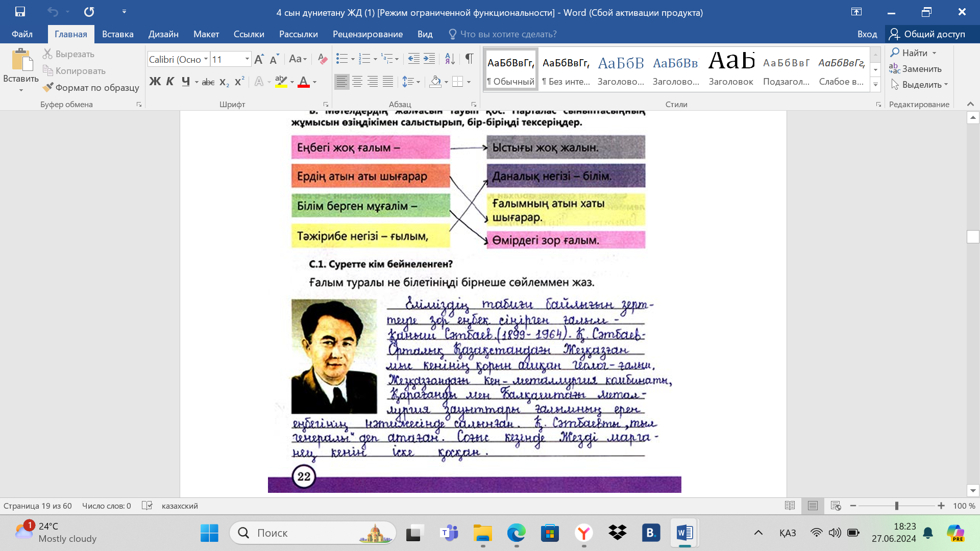
Task: Switch to the Вставка tab
Action: 117,34
